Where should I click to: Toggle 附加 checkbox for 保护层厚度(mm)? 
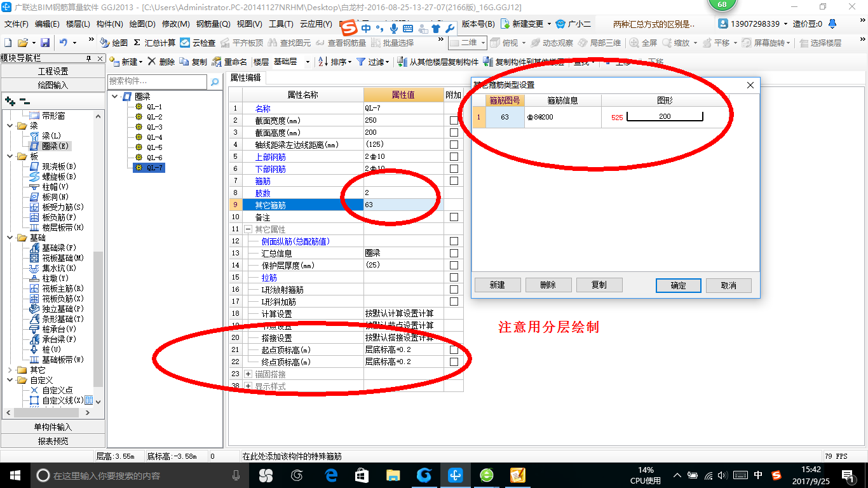pyautogui.click(x=454, y=265)
